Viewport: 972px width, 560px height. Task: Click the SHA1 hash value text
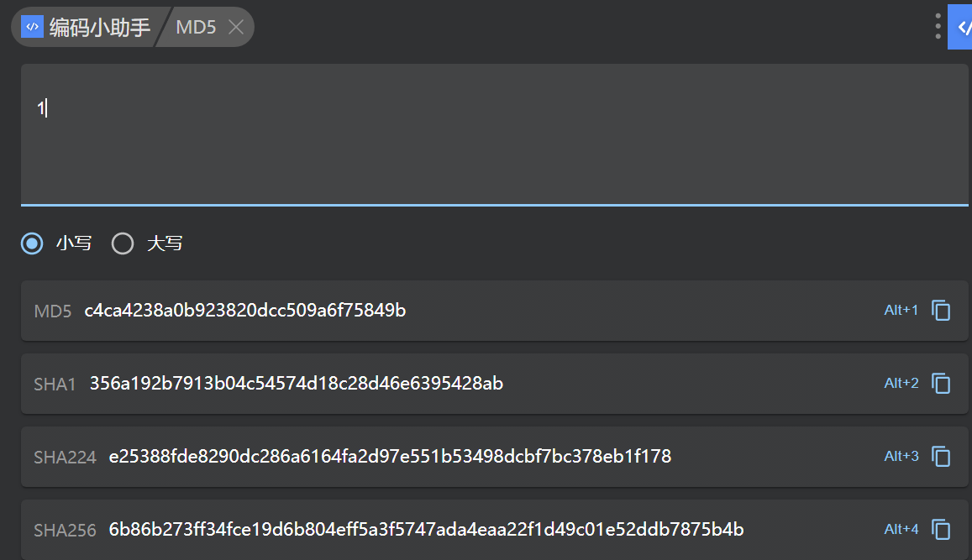(x=297, y=385)
